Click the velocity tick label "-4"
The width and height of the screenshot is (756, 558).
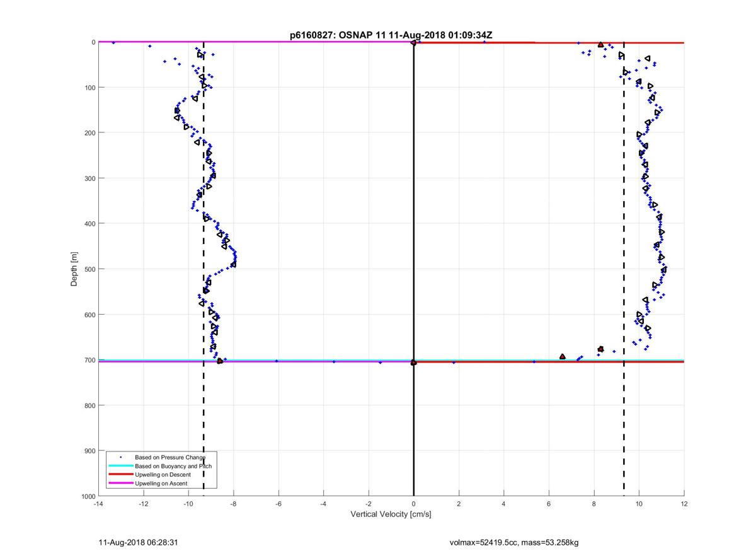pos(323,504)
